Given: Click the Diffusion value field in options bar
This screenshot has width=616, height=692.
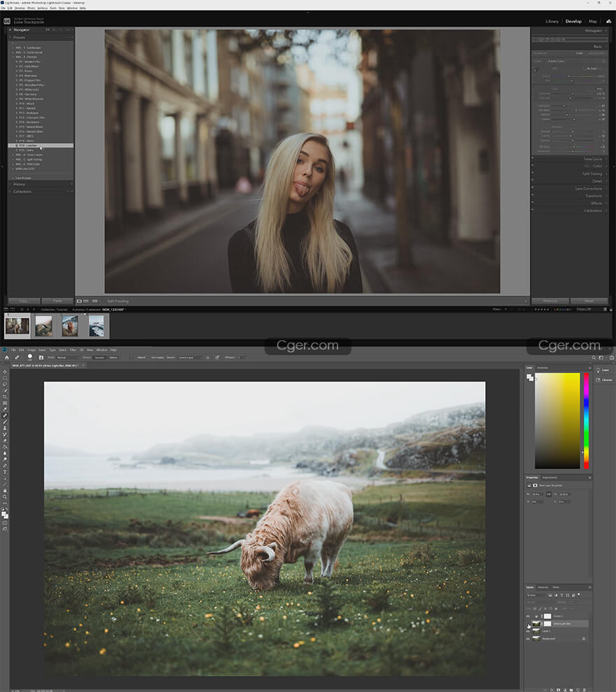Looking at the screenshot, I should [x=241, y=357].
